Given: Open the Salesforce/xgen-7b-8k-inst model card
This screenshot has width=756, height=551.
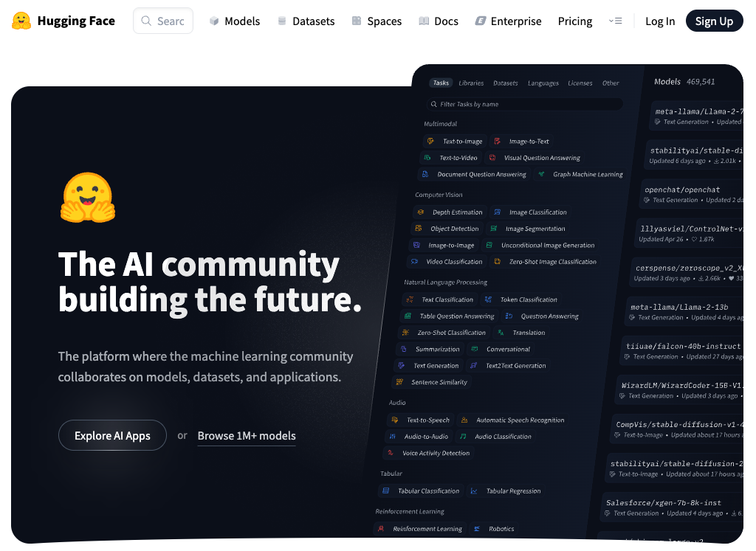Looking at the screenshot, I should (x=672, y=507).
